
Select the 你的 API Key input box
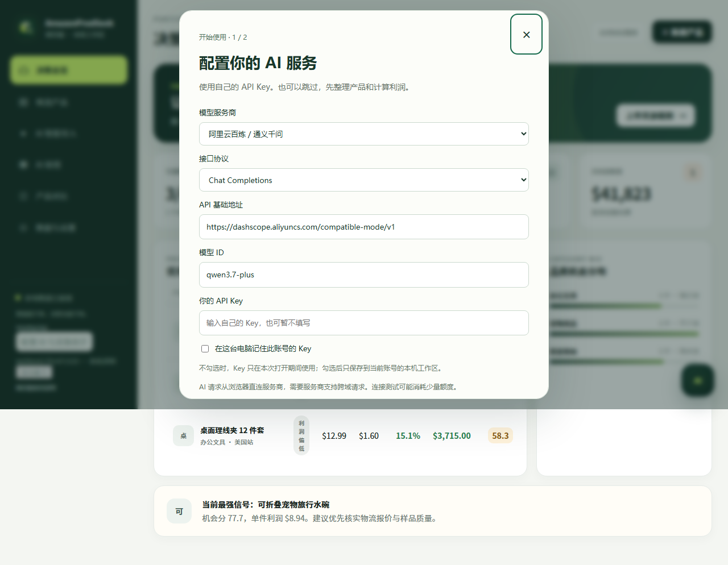tap(364, 323)
